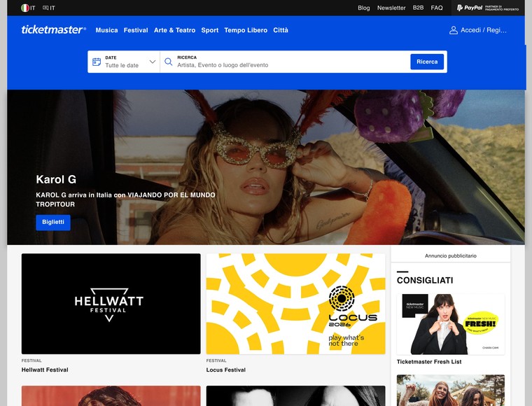Open the Sport menu
The image size is (532, 406).
click(x=210, y=30)
